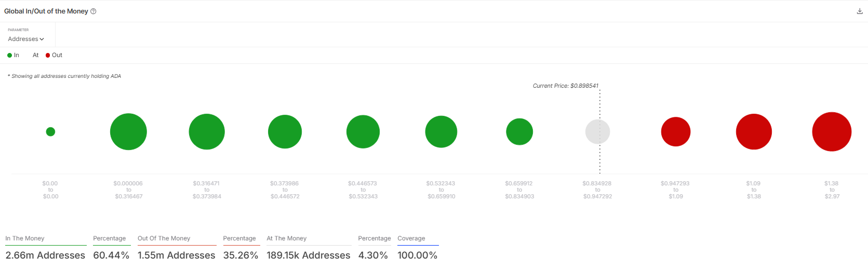Select the grey at-the-money bubble
868x270 pixels.
coord(597,132)
